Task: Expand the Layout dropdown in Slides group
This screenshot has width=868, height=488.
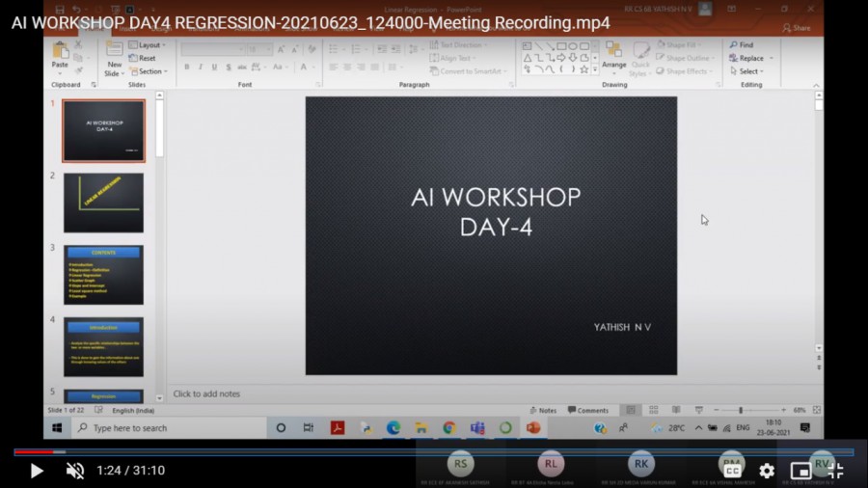Action: point(149,45)
